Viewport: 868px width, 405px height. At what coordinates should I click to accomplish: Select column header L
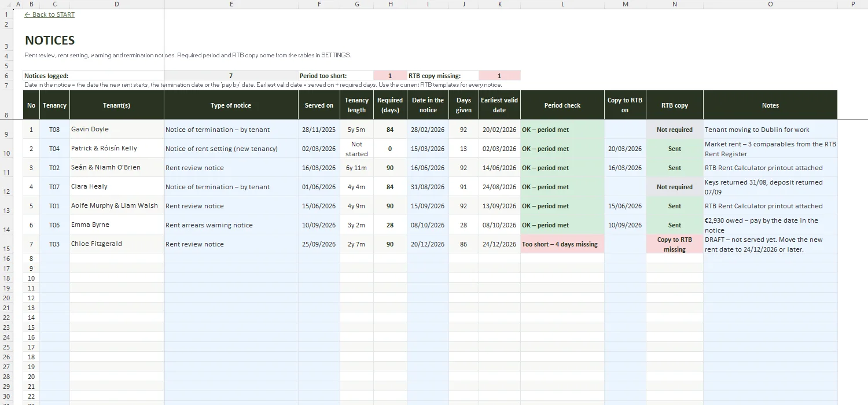tap(562, 4)
